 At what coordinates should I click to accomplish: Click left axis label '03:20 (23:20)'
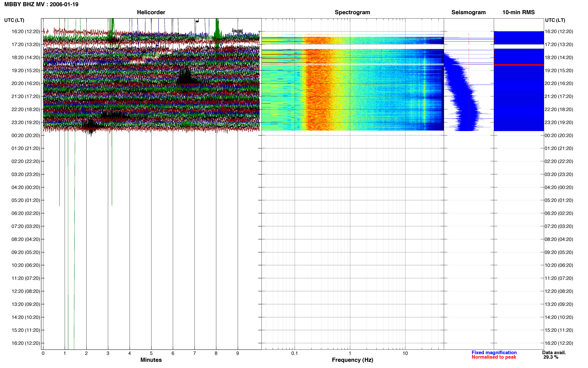[x=26, y=174]
